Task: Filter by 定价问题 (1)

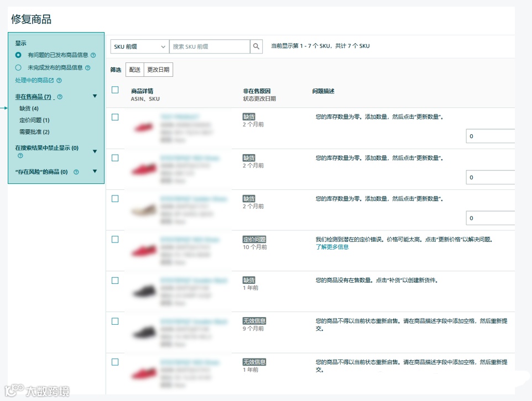Action: click(x=34, y=120)
